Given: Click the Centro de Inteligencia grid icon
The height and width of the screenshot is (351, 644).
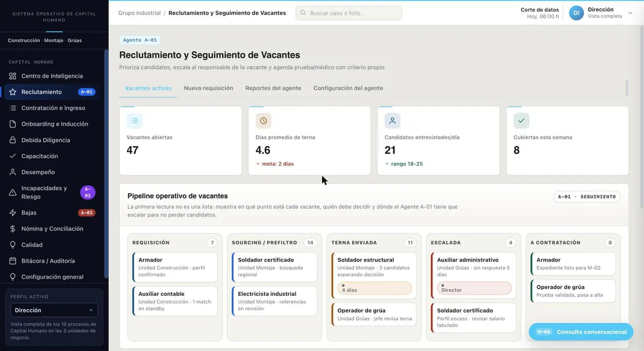Looking at the screenshot, I should point(13,76).
